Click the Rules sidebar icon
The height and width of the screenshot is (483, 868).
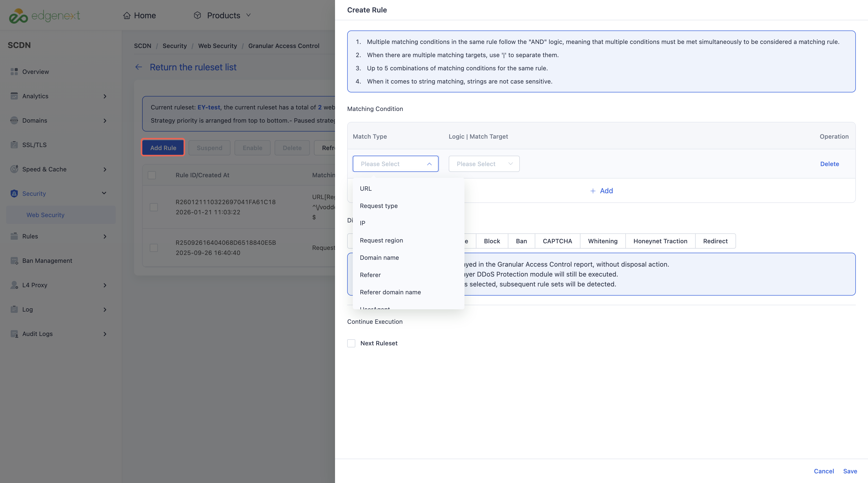point(14,236)
